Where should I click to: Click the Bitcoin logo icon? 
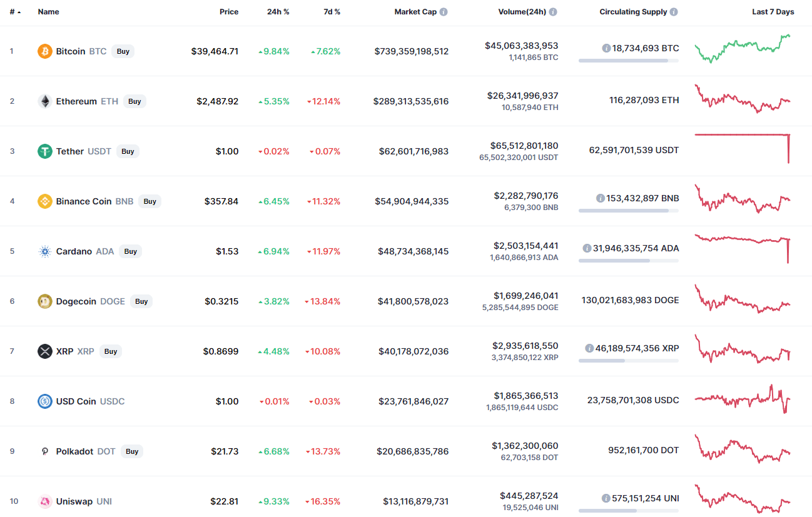[x=44, y=51]
